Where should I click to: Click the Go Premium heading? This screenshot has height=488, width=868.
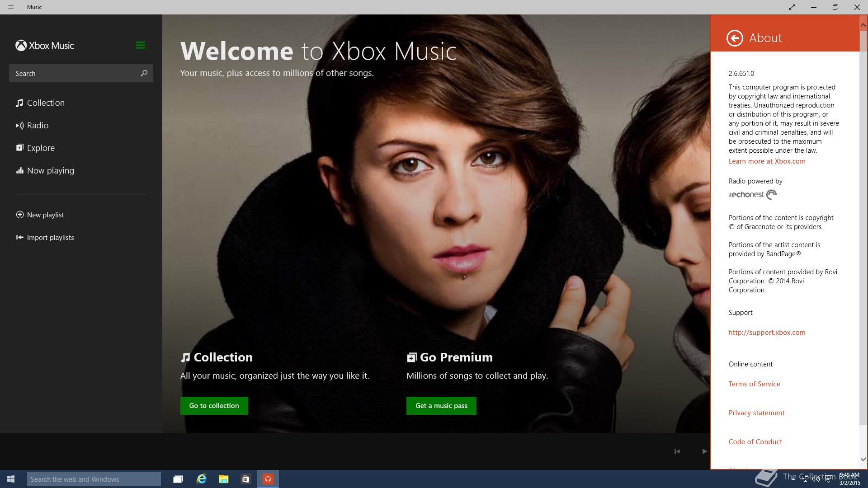click(450, 357)
